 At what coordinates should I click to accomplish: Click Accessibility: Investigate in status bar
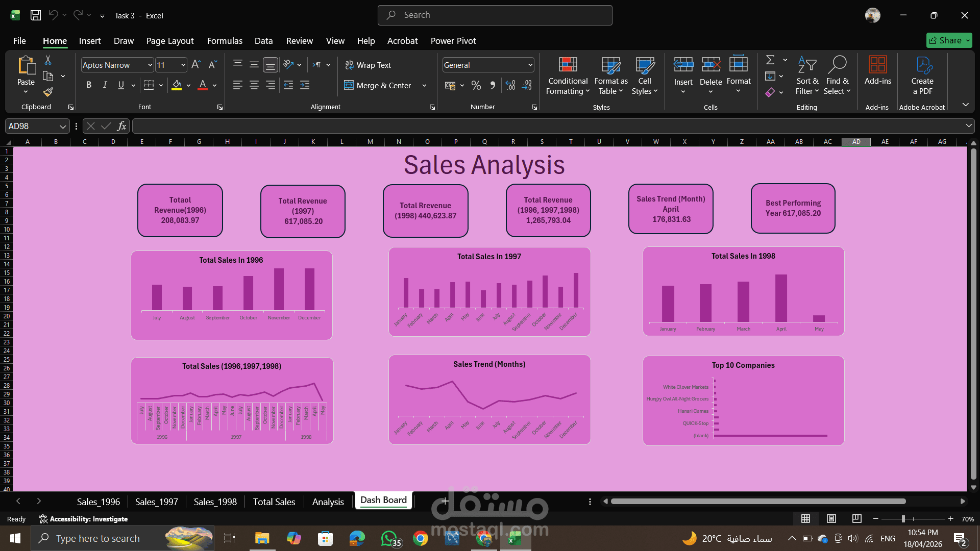(84, 519)
